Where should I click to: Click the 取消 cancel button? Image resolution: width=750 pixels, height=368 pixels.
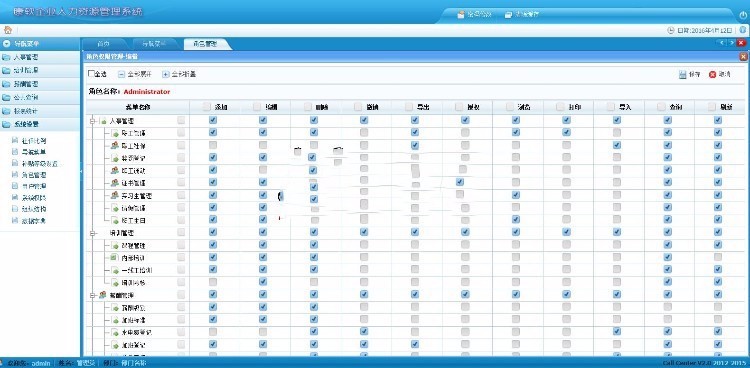(x=719, y=74)
